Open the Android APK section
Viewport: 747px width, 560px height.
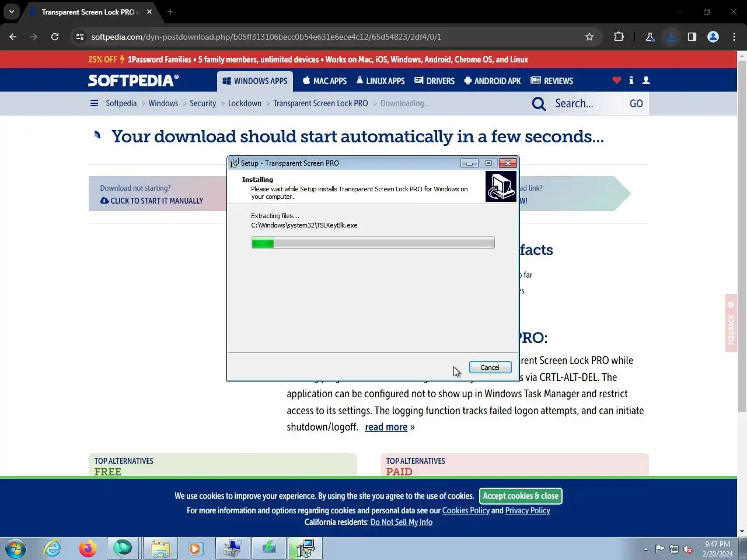[x=493, y=81]
